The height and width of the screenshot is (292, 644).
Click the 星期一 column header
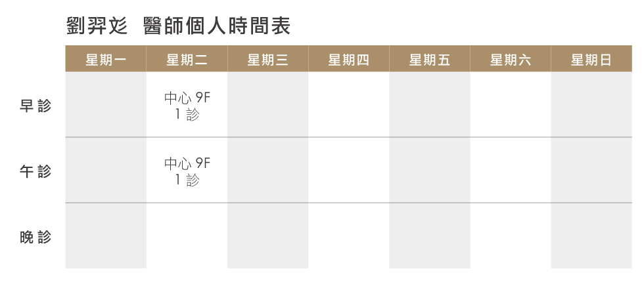click(106, 60)
